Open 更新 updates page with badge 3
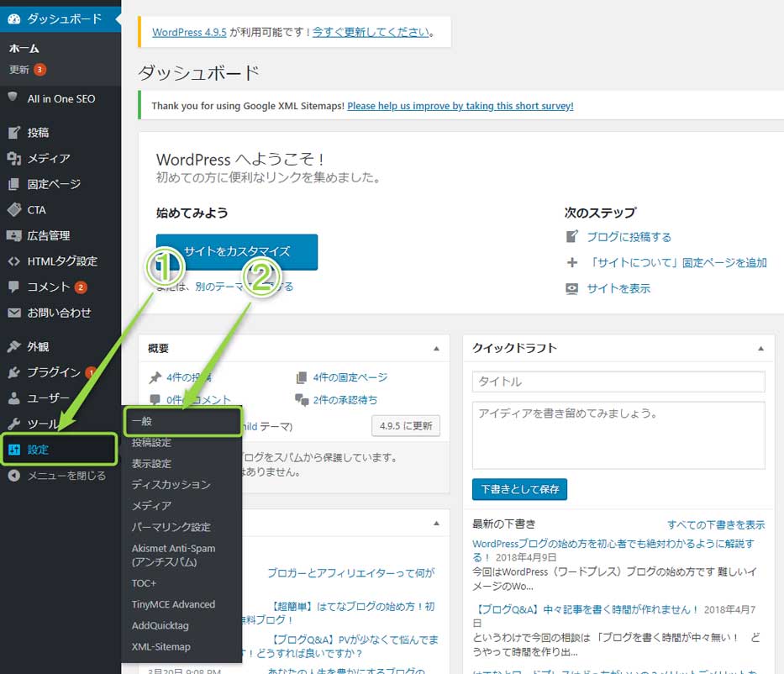Viewport: 784px width, 674px height. point(28,70)
